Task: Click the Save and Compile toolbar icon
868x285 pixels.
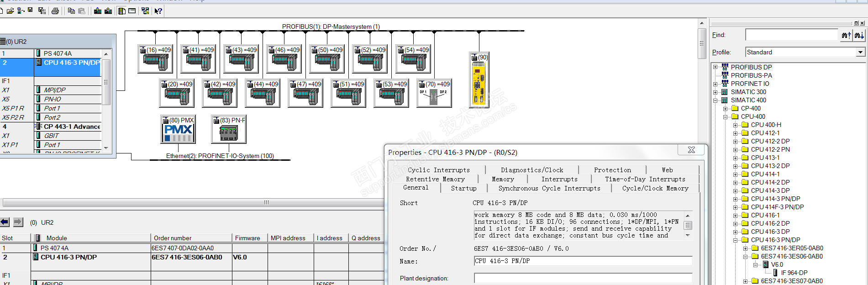Action: pos(42,11)
